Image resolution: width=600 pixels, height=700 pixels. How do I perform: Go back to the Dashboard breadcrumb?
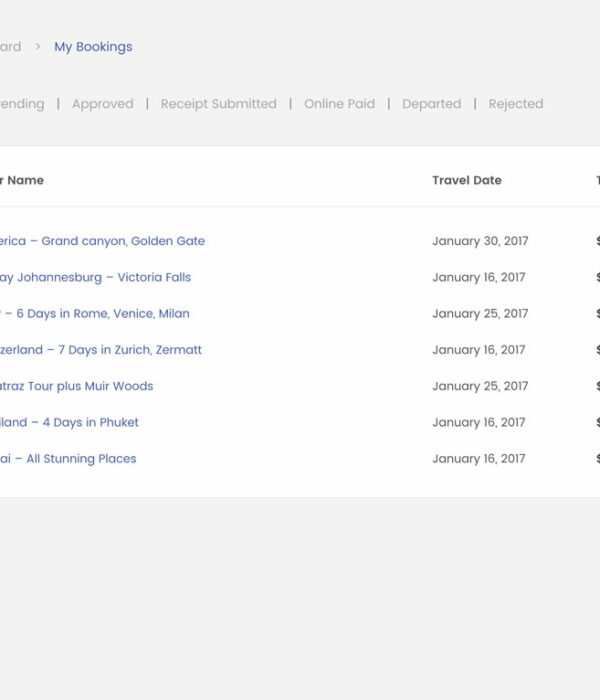pos(10,47)
